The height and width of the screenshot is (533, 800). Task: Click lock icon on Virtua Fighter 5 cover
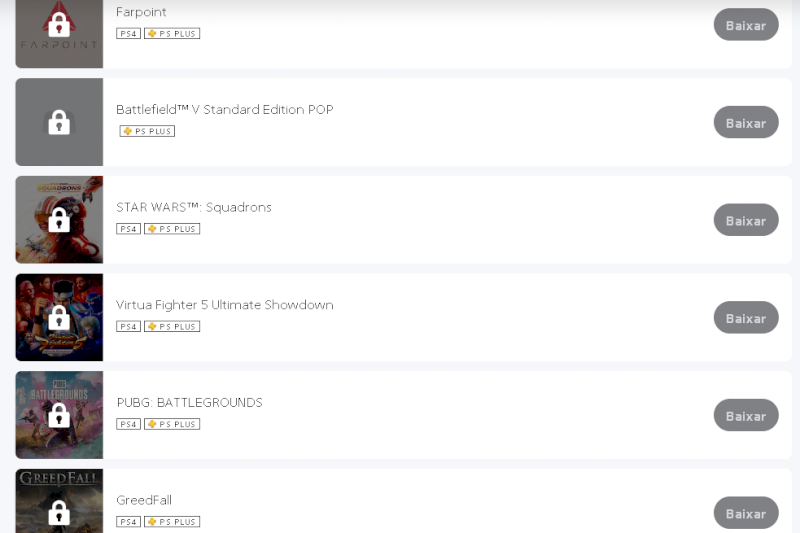pyautogui.click(x=59, y=318)
